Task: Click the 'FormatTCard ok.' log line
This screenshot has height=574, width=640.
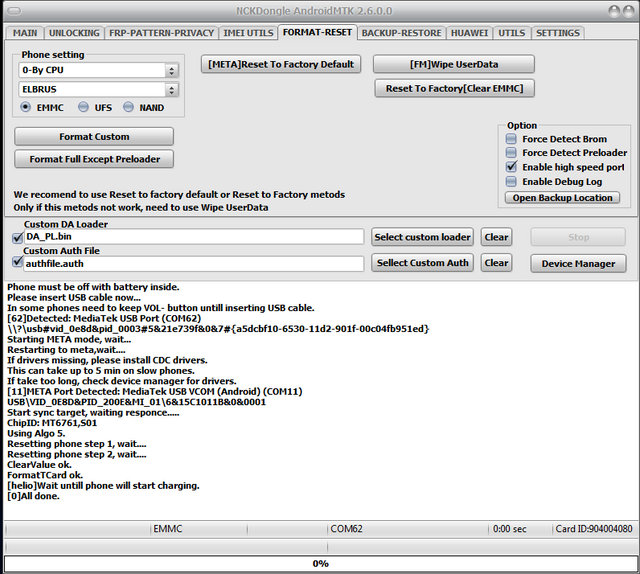Action: point(45,475)
